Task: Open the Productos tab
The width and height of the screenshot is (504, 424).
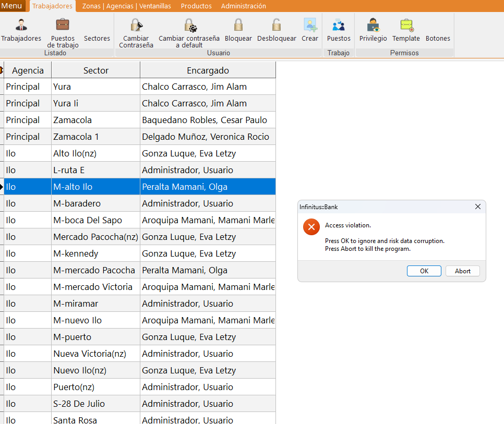Action: coord(196,6)
